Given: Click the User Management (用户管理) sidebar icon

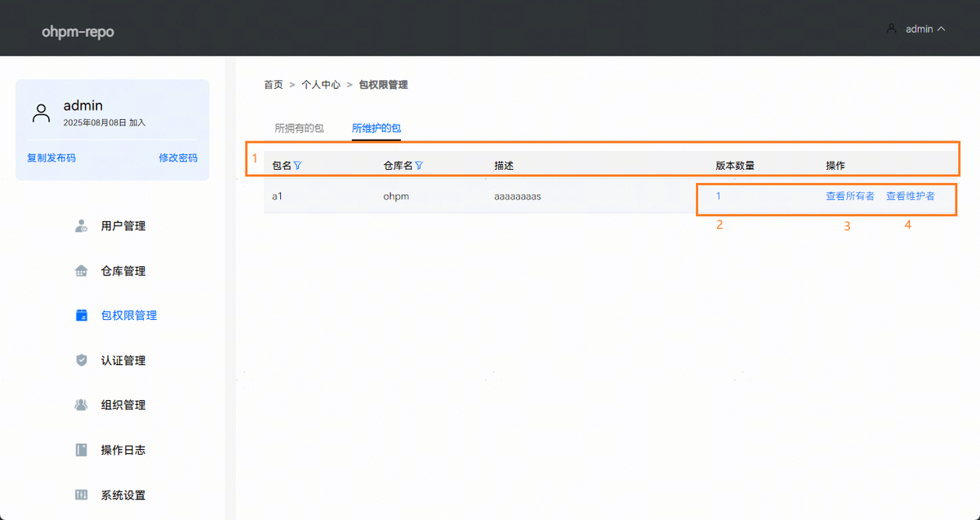Looking at the screenshot, I should [81, 226].
